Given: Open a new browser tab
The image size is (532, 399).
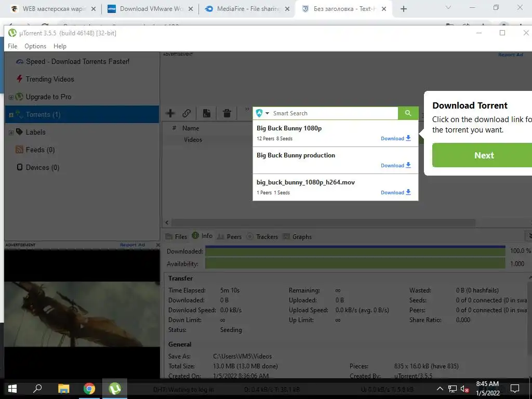Looking at the screenshot, I should click(x=403, y=9).
